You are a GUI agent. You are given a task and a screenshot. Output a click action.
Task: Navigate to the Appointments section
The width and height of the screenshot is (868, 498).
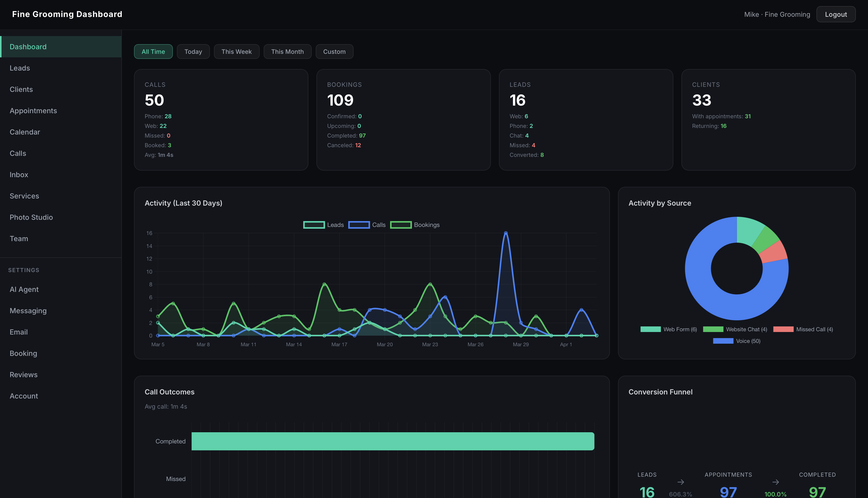click(33, 110)
